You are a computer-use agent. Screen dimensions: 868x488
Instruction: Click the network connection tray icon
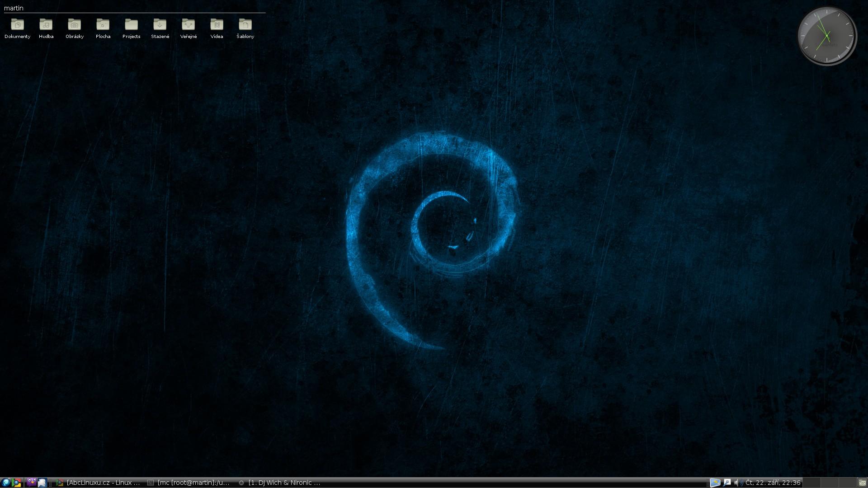click(727, 483)
